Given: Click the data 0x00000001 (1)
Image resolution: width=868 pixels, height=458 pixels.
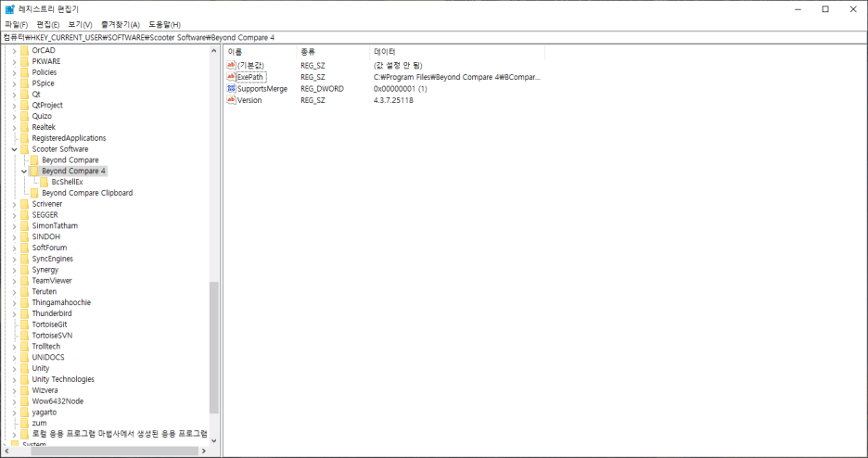Looking at the screenshot, I should 401,88.
